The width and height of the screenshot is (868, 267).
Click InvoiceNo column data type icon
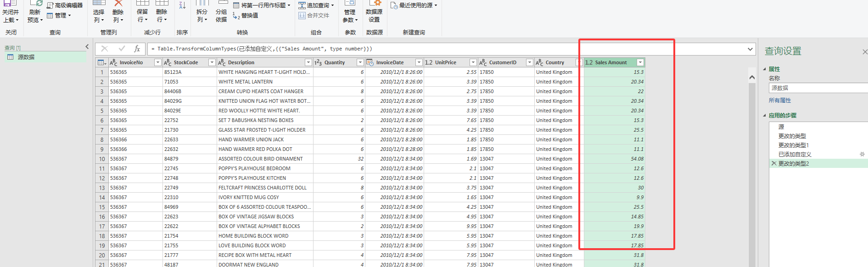113,62
